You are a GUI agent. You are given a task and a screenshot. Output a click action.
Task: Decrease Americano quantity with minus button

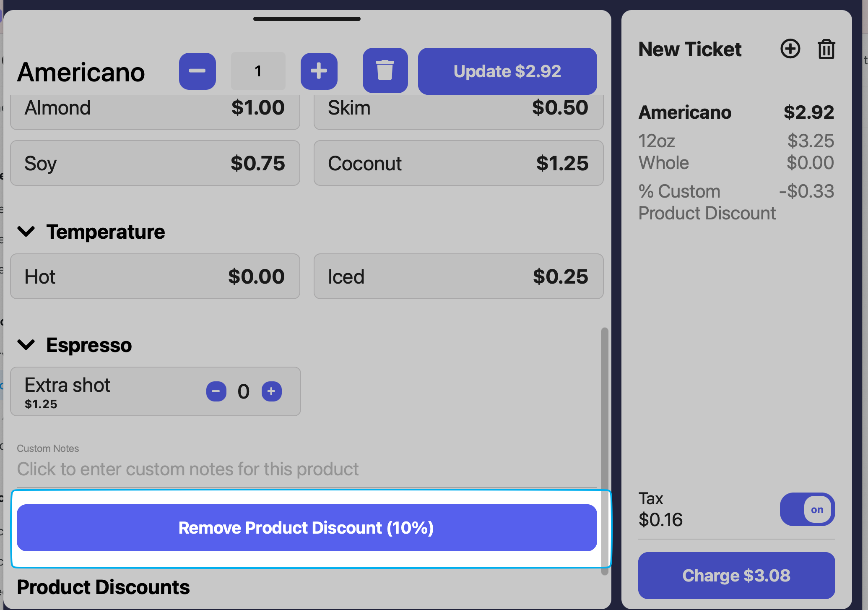pos(197,71)
